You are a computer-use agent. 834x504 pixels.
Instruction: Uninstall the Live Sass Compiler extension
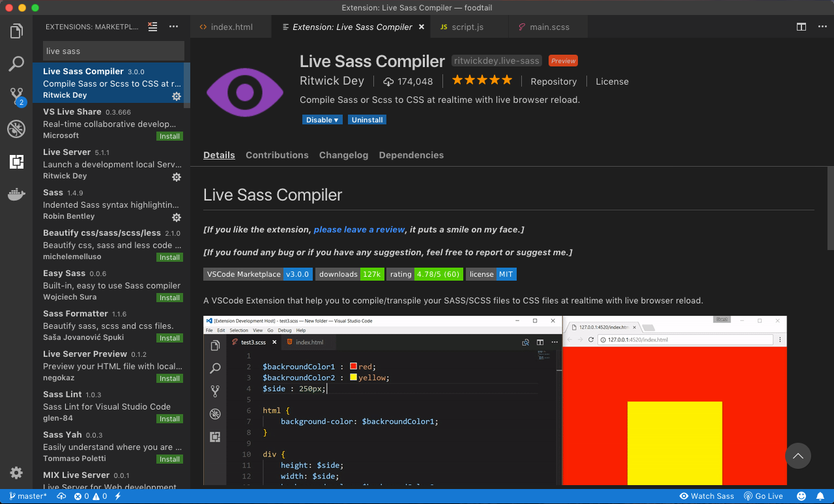coord(367,119)
